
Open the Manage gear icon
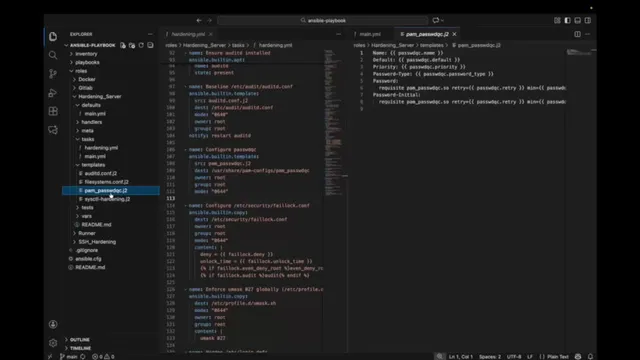click(53, 343)
